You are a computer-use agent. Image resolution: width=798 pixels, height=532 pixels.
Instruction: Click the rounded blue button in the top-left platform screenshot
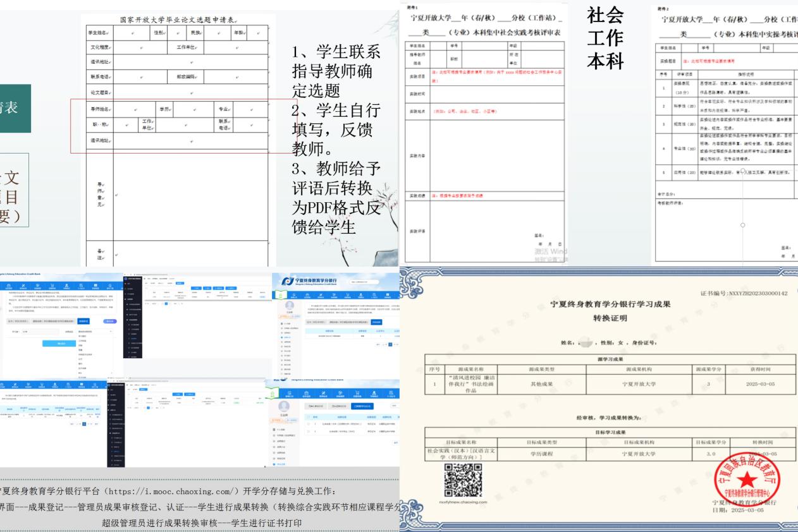(110, 322)
